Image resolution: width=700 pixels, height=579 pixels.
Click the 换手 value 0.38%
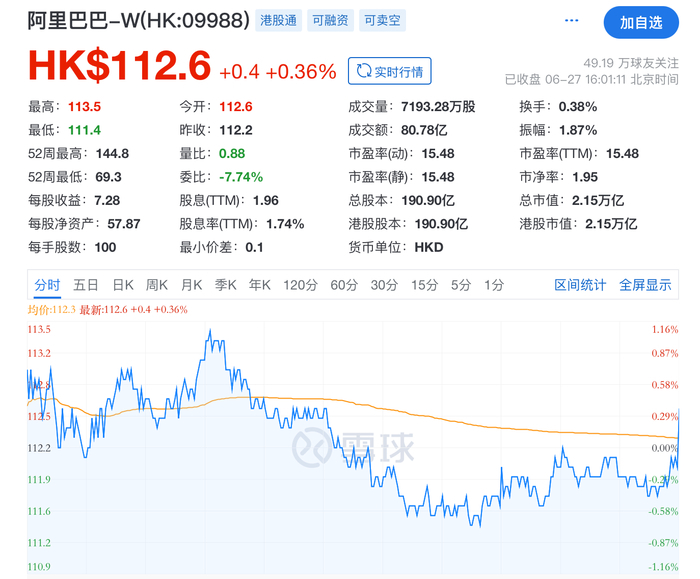point(578,107)
